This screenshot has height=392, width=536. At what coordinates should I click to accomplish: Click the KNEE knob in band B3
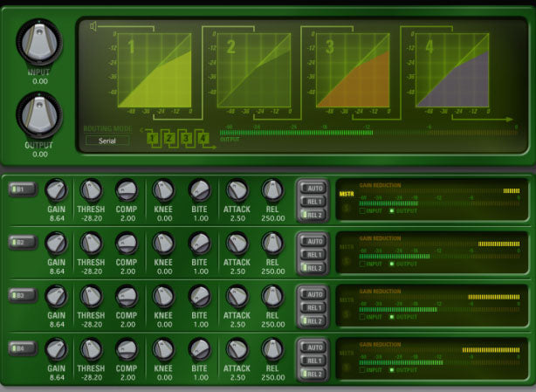pos(163,298)
